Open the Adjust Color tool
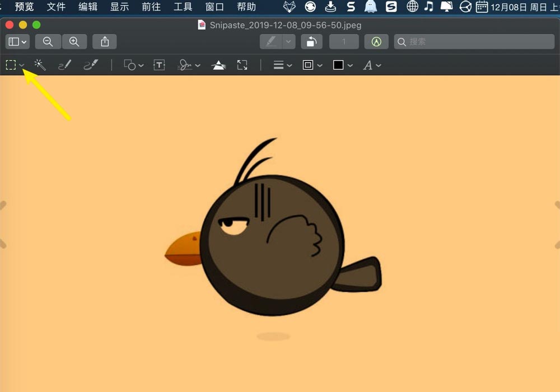Screen dimensions: 560x392 [218, 65]
